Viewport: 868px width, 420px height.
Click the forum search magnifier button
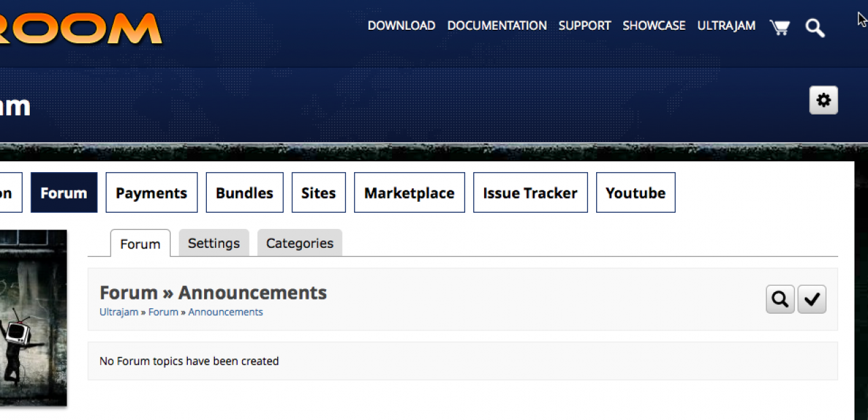pyautogui.click(x=780, y=299)
